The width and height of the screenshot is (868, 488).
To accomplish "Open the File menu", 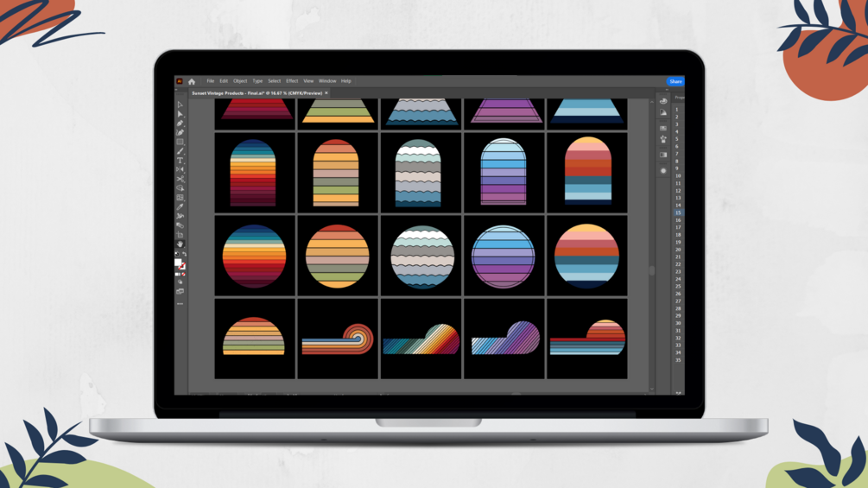I will (211, 81).
